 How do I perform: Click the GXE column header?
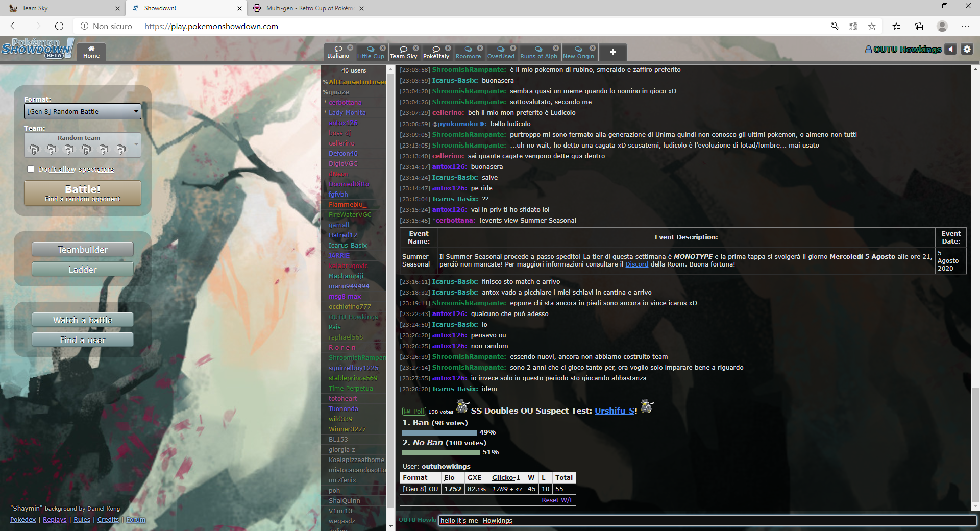pos(474,478)
